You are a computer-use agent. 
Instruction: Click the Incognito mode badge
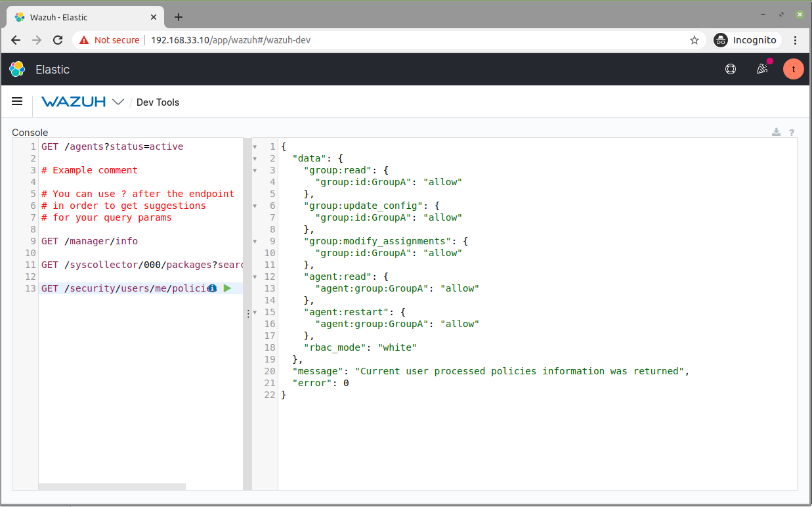746,39
